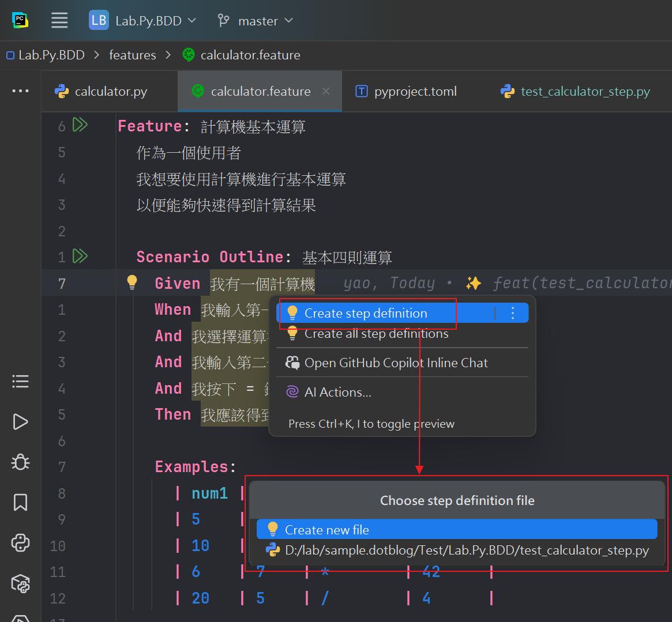672x622 pixels.
Task: Expand the Lab.Py.BDD project dropdown
Action: click(143, 21)
